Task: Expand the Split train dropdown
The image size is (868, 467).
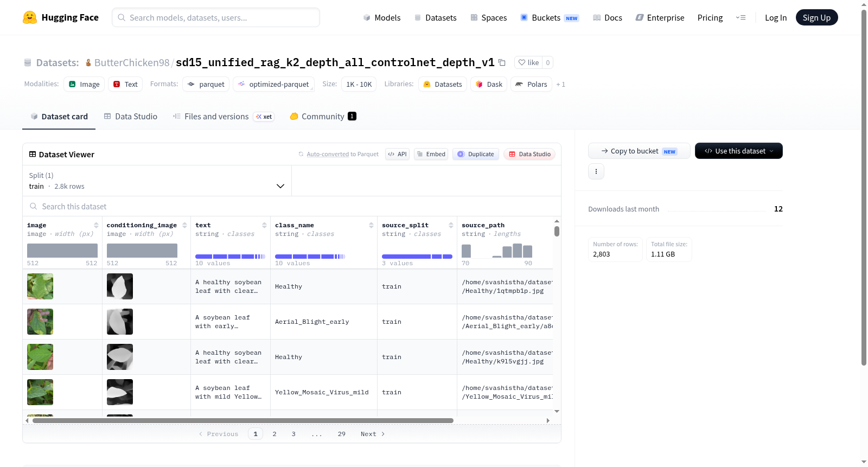Action: pyautogui.click(x=157, y=181)
